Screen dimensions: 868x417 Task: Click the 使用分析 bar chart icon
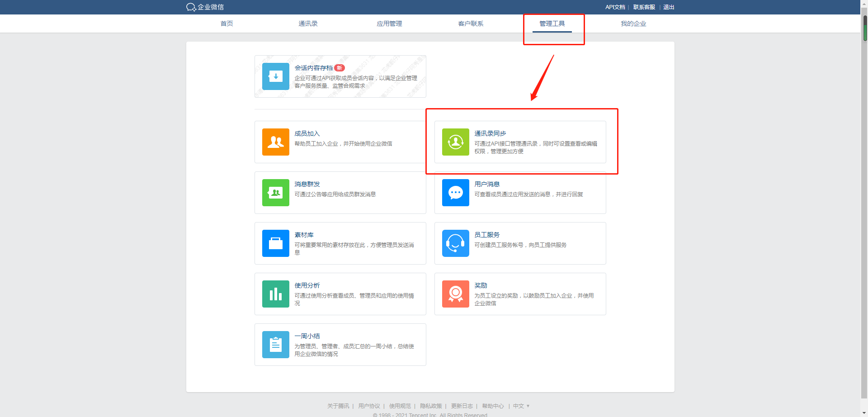[x=275, y=294]
